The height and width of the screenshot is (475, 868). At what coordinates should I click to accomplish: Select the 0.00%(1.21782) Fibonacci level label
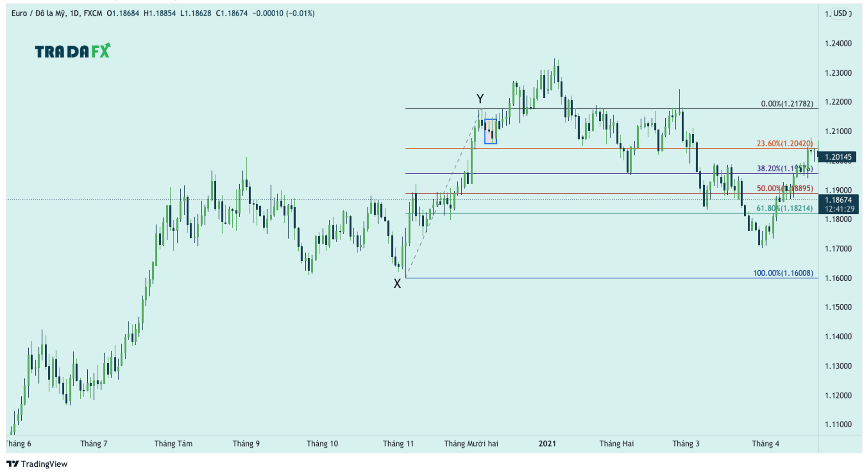(x=787, y=104)
